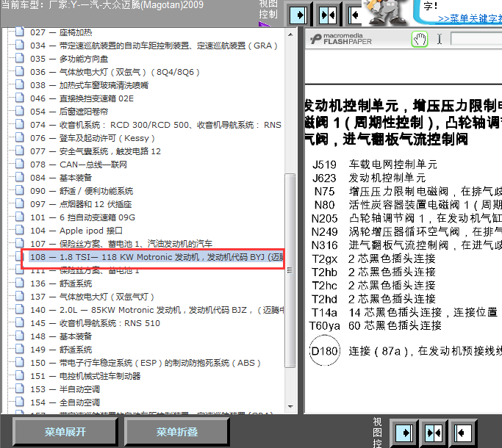Click document icon for 035 多功能方向盘
The height and width of the screenshot is (448, 502).
[20, 58]
